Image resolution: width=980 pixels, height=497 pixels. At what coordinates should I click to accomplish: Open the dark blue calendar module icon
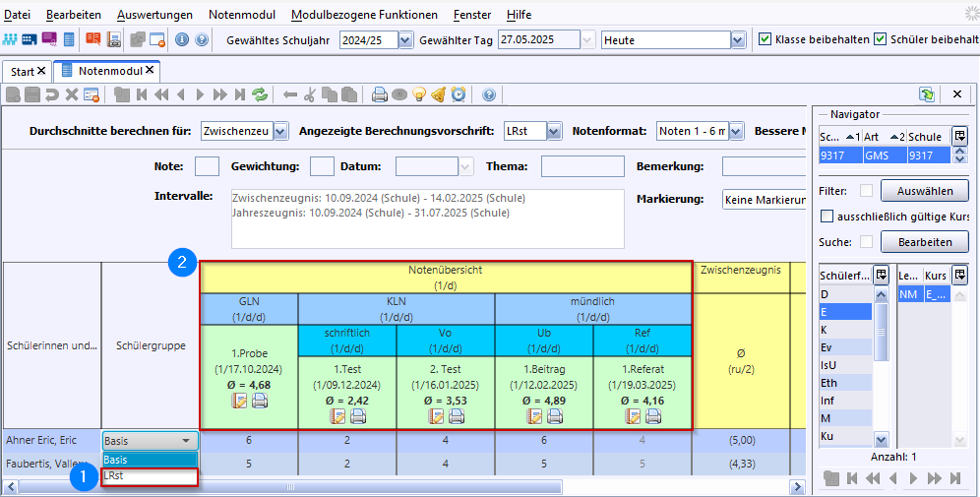[30, 39]
